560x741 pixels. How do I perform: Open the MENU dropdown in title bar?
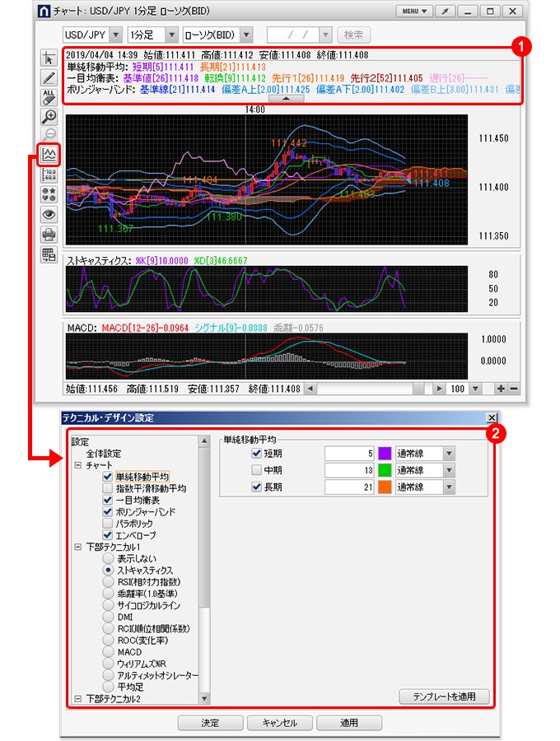tap(413, 12)
